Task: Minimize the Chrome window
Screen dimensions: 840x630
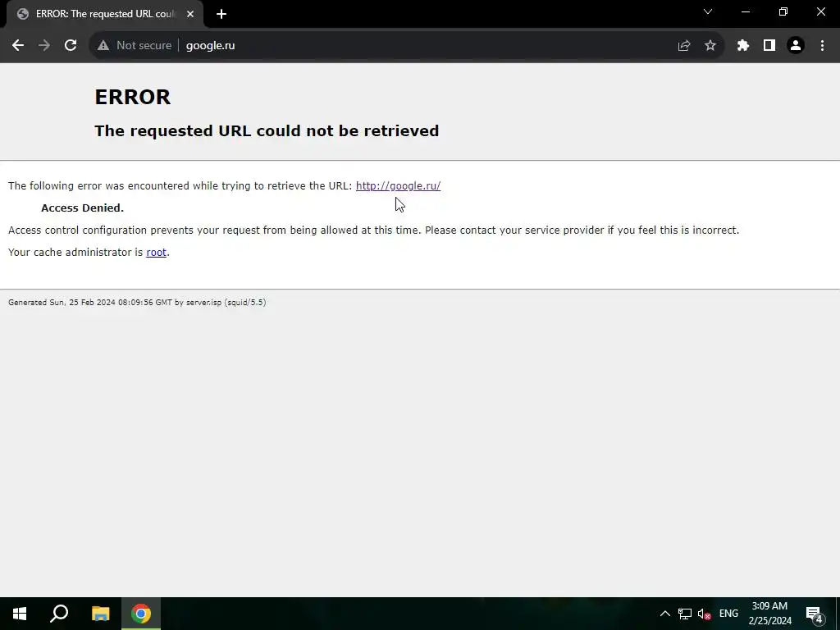Action: (746, 11)
